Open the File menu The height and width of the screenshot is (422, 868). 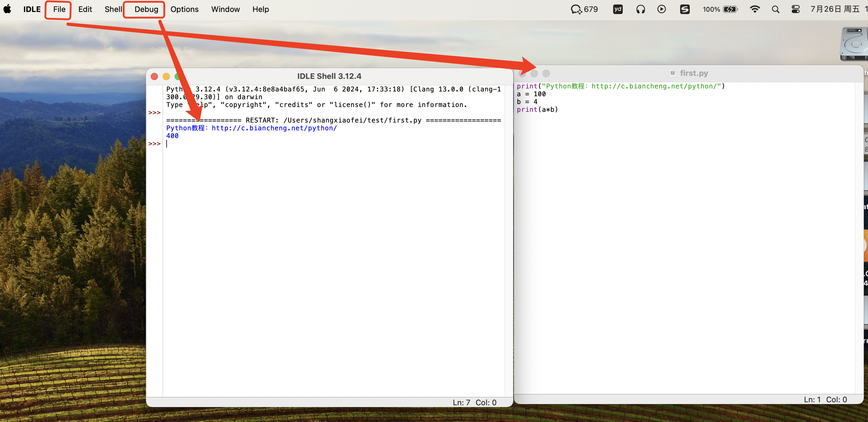(59, 9)
